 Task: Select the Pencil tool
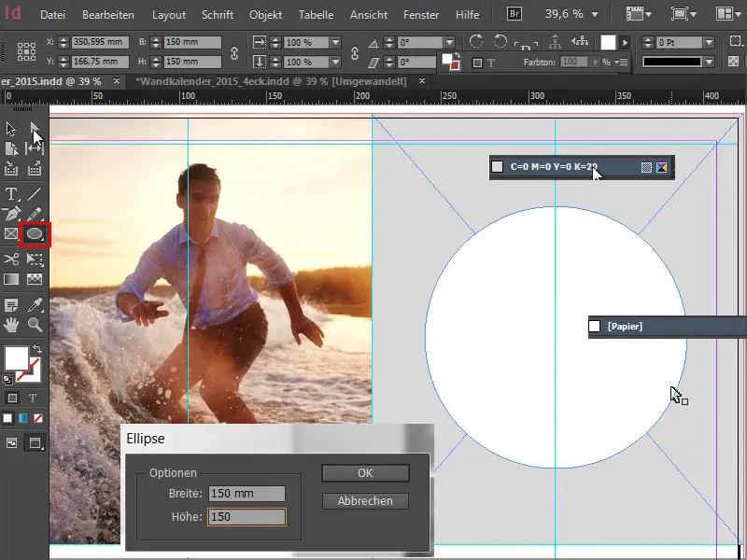click(35, 214)
